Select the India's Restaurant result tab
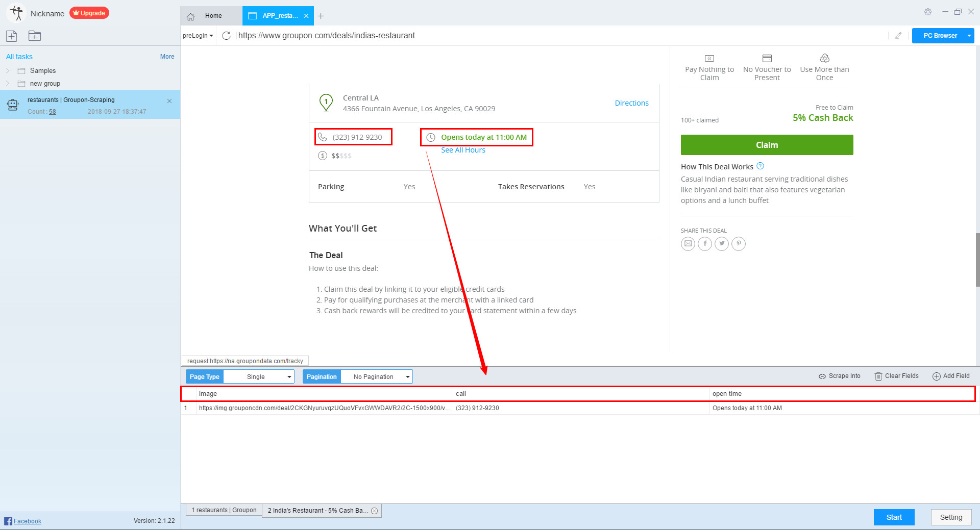Screen dimensions: 980x530 point(316,510)
